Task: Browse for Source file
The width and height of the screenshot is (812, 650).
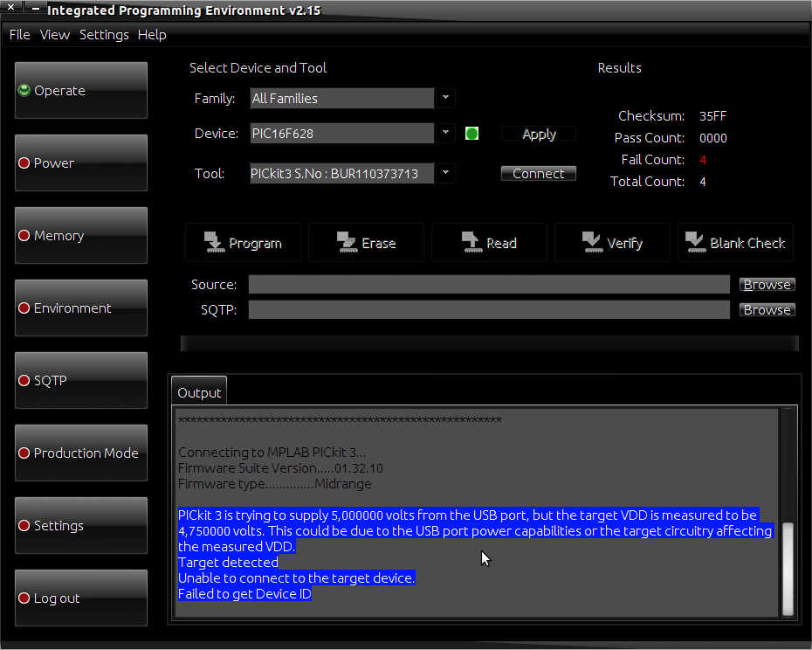Action: coord(767,284)
